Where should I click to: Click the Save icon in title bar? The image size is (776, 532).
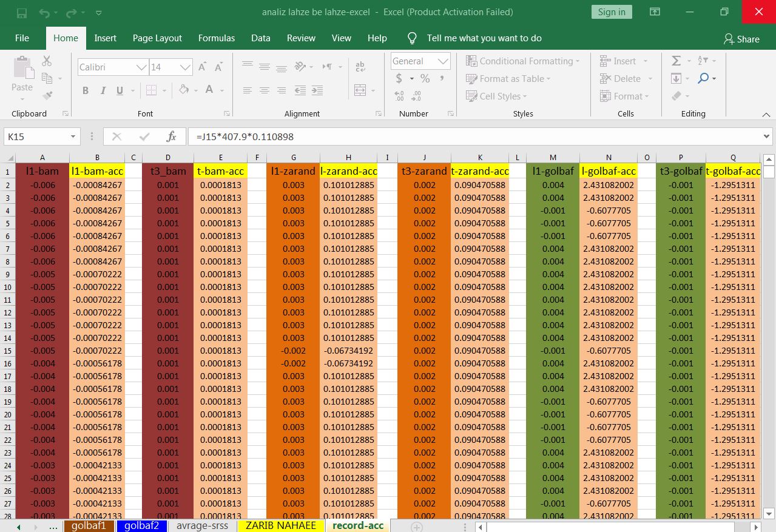click(x=22, y=12)
